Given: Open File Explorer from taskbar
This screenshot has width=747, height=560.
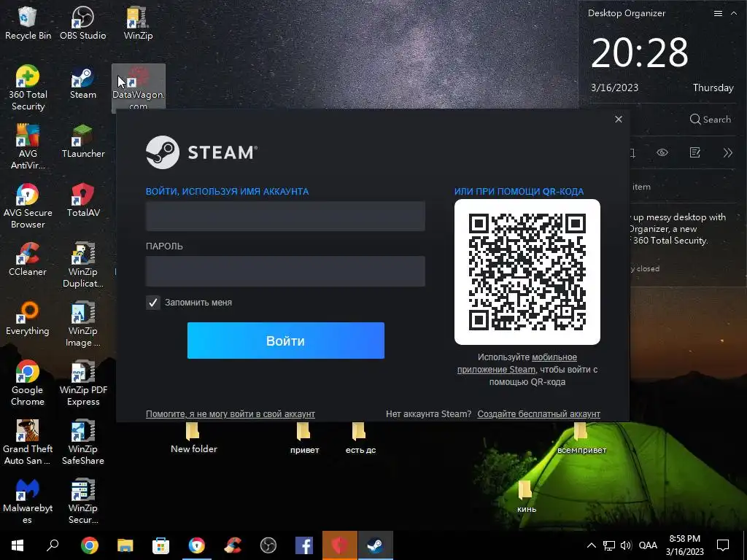Looking at the screenshot, I should coord(125,545).
